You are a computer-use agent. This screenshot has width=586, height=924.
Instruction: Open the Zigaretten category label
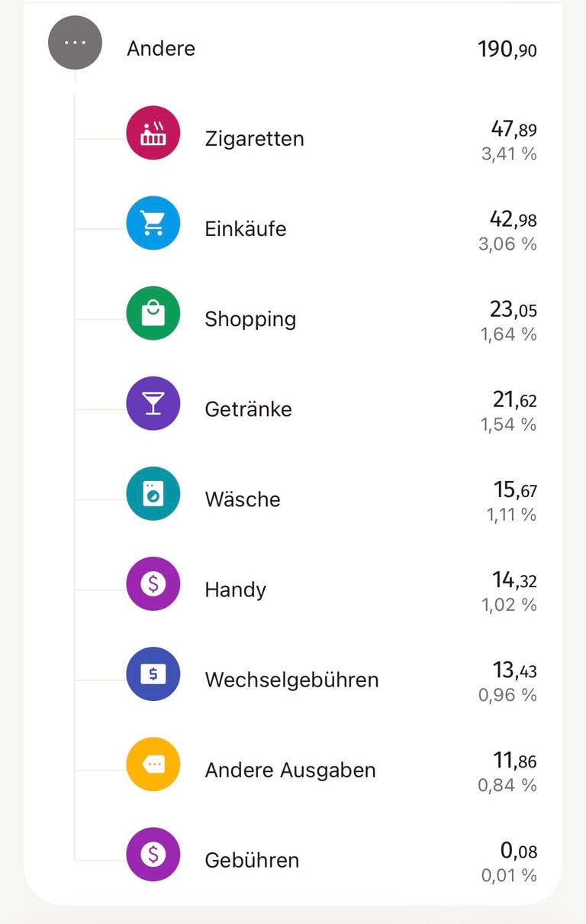254,139
